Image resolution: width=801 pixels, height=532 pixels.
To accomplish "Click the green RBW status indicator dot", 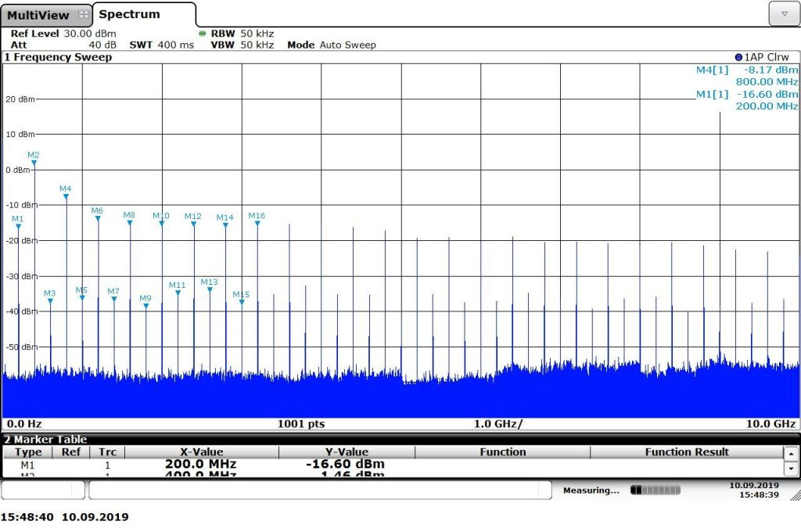I will click(x=203, y=34).
